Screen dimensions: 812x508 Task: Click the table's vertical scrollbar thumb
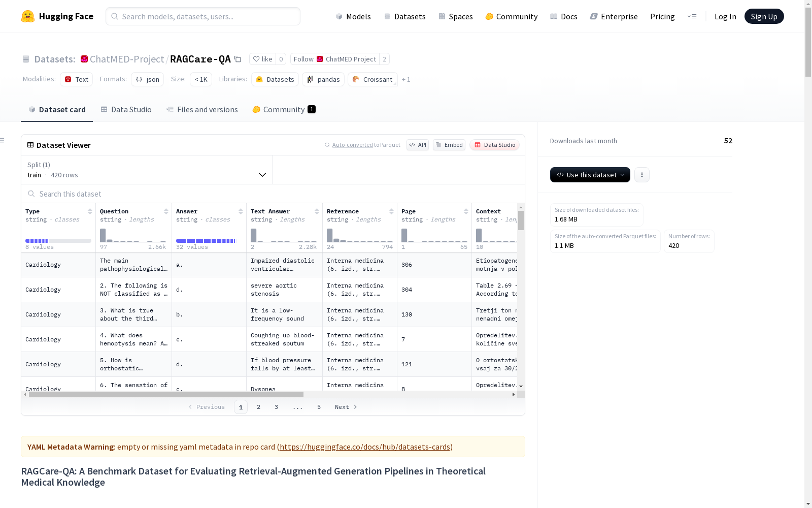point(521,220)
